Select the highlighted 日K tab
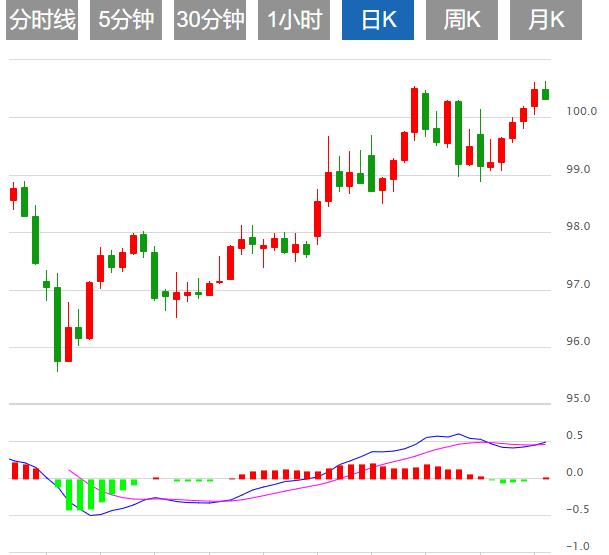Screen dimensions: 609x555 pos(378,20)
